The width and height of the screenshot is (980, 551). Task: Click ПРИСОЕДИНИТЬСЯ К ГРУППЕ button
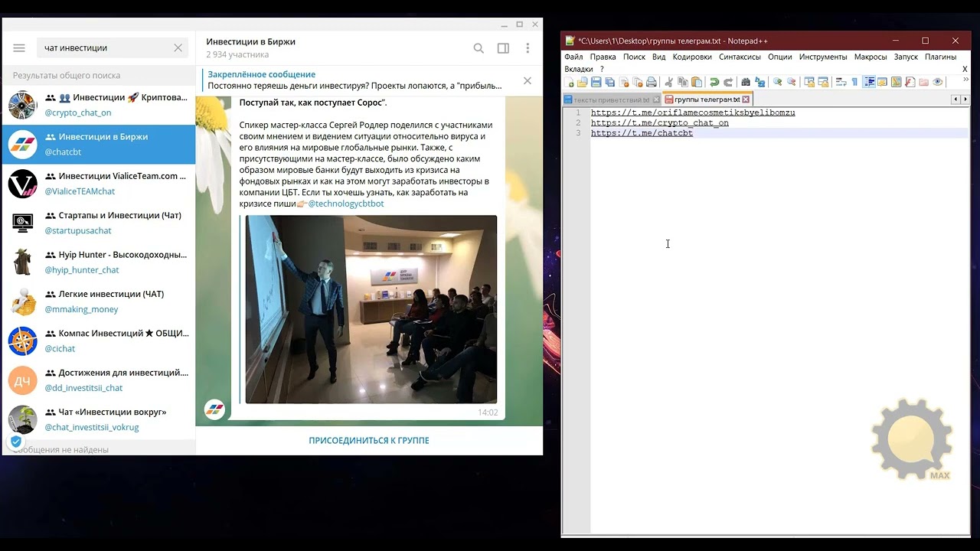coord(369,441)
